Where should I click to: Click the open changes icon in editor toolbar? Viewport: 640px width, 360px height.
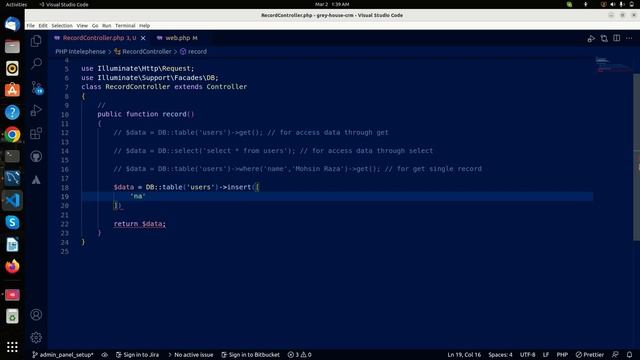604,38
